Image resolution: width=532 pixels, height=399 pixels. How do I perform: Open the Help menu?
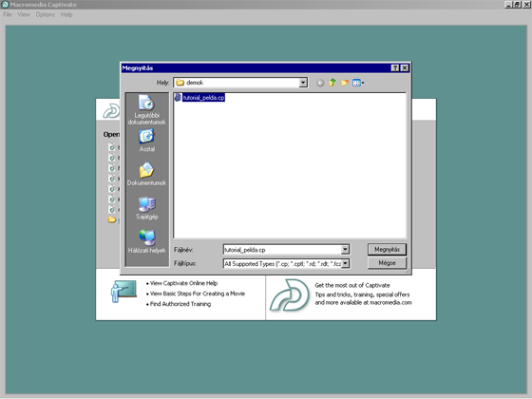(66, 14)
